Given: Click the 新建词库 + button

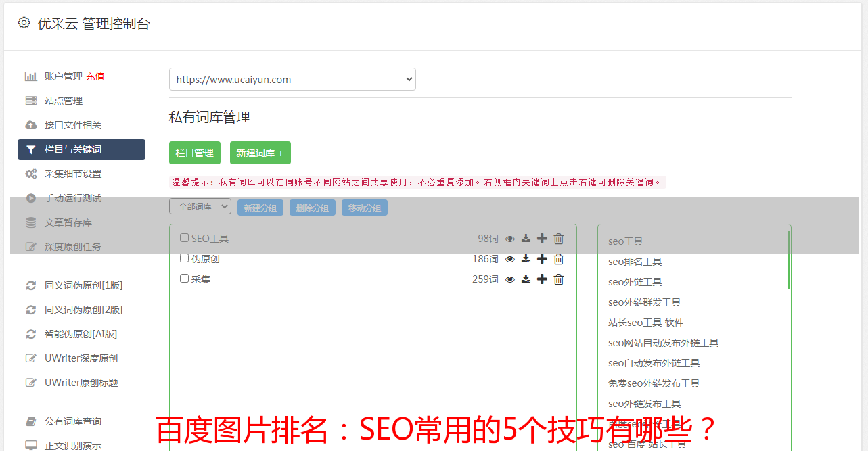Looking at the screenshot, I should coord(260,153).
